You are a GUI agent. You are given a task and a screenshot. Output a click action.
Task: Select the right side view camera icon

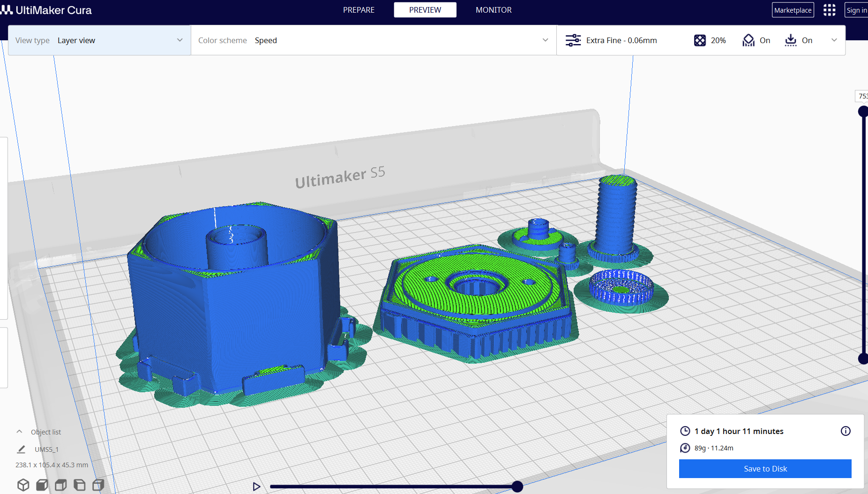coord(98,485)
